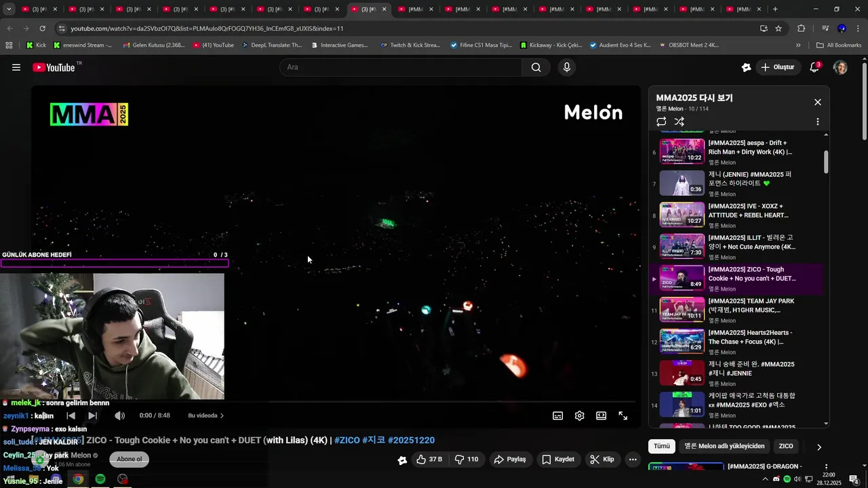
Task: Go to YouTube home via logo
Action: click(x=54, y=67)
